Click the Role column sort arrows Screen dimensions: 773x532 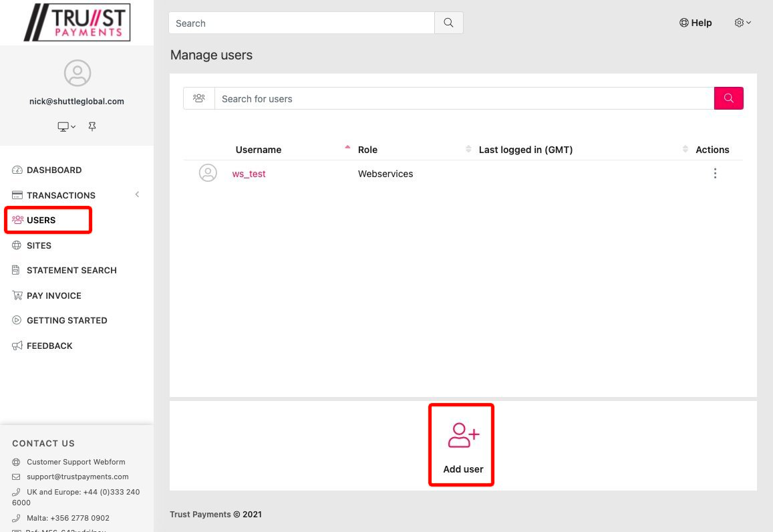pos(468,149)
